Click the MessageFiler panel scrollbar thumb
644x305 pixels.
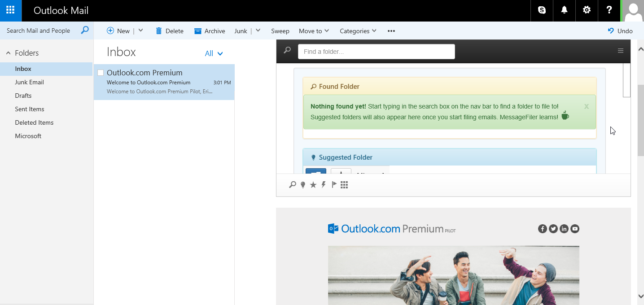626,80
